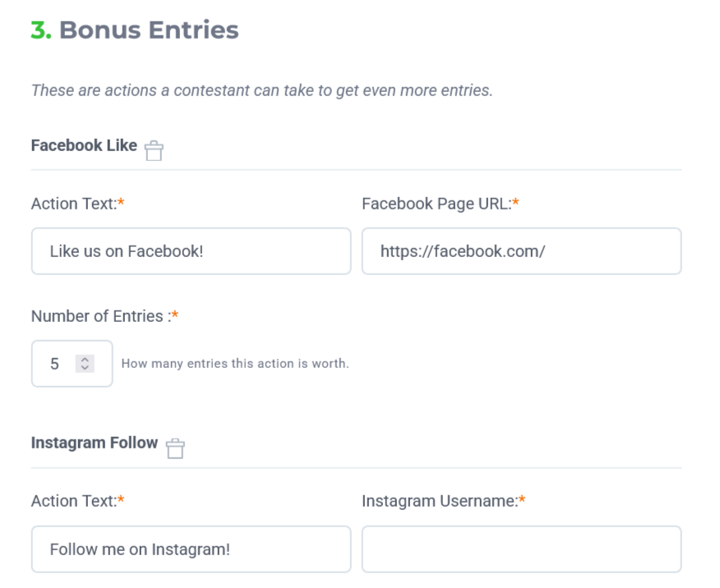Focus the 'Like us on Facebook!' text field
The width and height of the screenshot is (720, 588).
tap(191, 251)
